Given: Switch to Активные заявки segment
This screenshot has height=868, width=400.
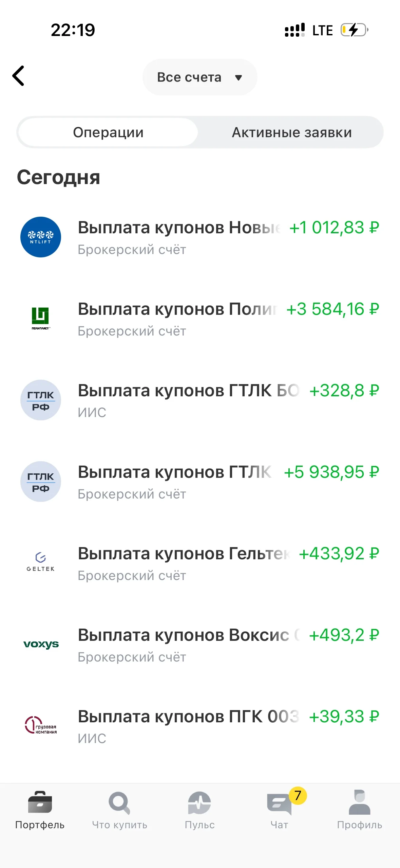Looking at the screenshot, I should [x=292, y=132].
